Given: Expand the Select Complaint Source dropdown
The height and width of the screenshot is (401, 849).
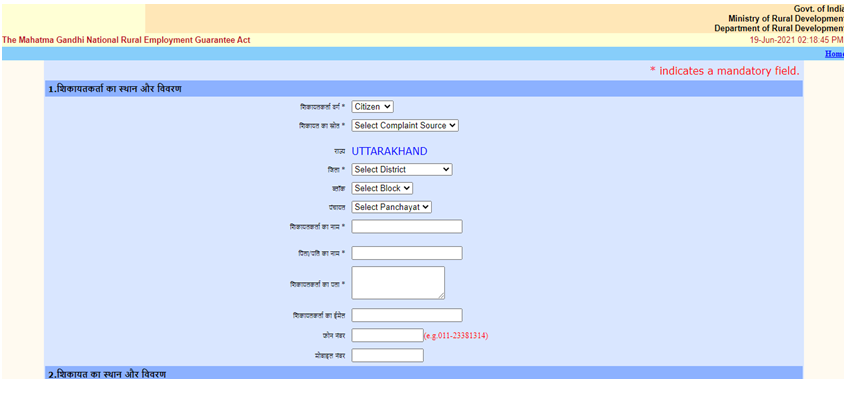Looking at the screenshot, I should 404,126.
